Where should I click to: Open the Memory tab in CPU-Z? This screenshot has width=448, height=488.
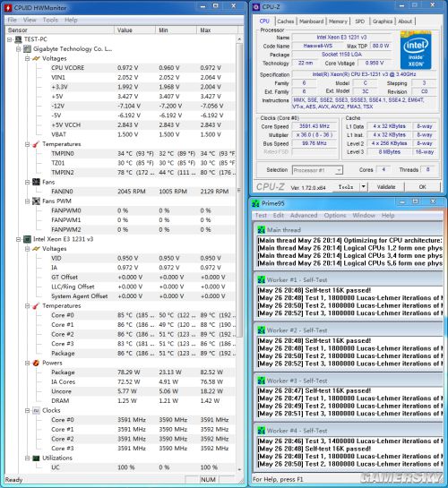point(338,21)
